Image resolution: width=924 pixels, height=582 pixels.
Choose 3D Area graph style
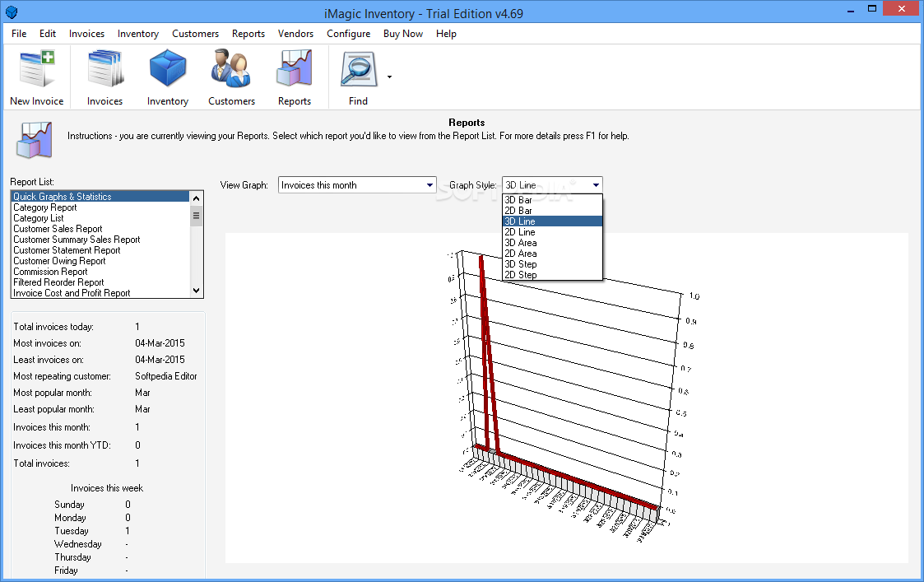tap(552, 242)
